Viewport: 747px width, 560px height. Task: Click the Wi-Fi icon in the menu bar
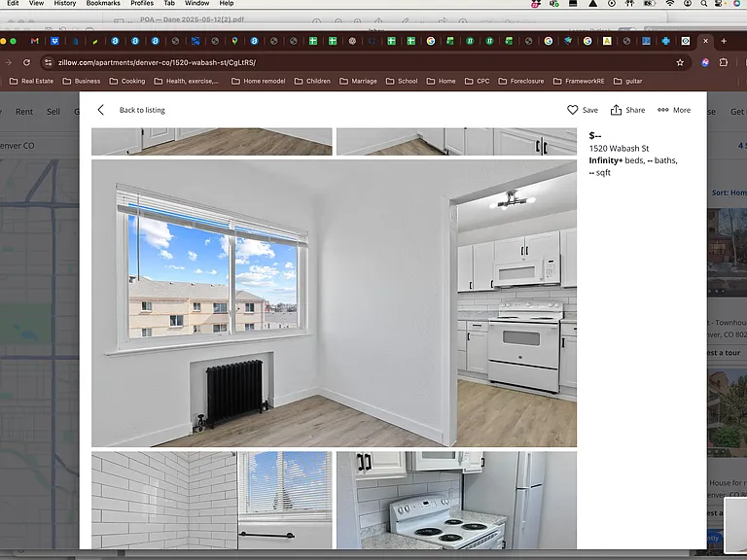click(670, 3)
